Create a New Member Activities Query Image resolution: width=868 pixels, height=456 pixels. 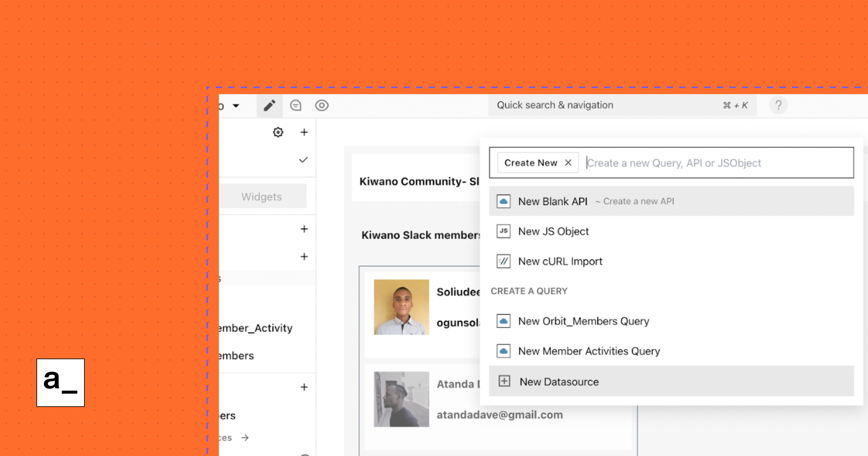(x=589, y=351)
